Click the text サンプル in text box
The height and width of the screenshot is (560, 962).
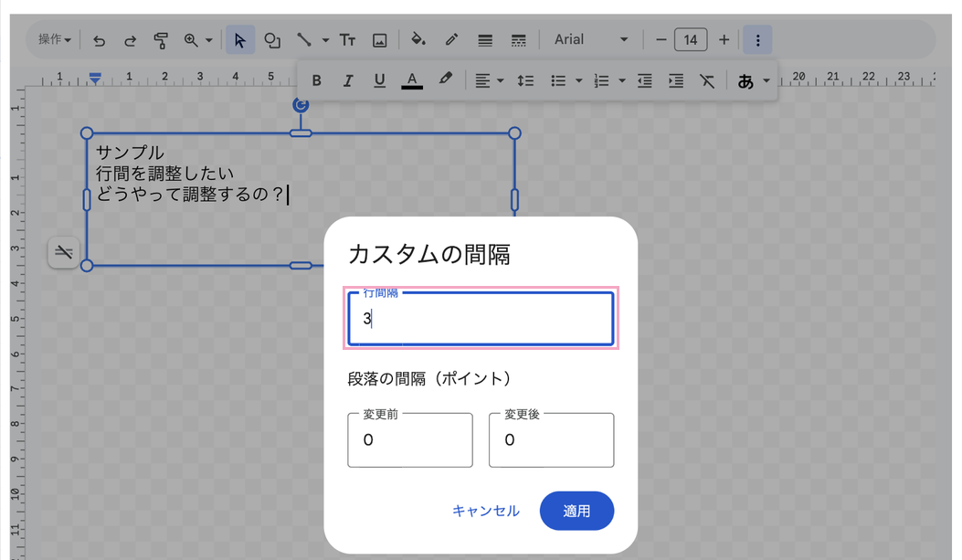(130, 153)
